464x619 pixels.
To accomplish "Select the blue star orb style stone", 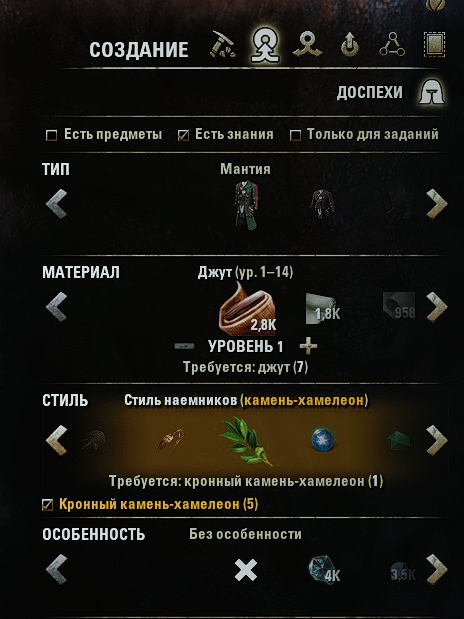I will [323, 441].
